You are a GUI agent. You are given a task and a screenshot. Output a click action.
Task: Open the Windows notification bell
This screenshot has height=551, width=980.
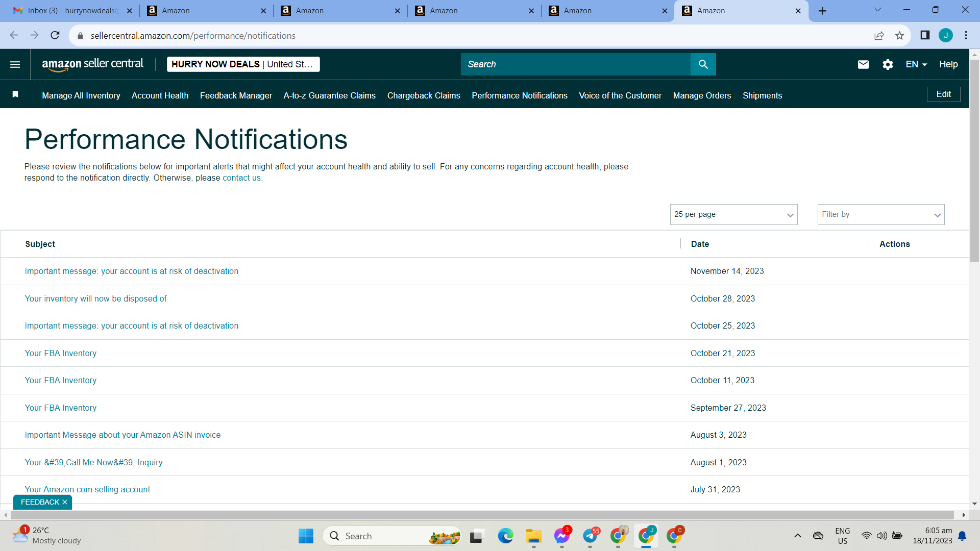(x=962, y=536)
